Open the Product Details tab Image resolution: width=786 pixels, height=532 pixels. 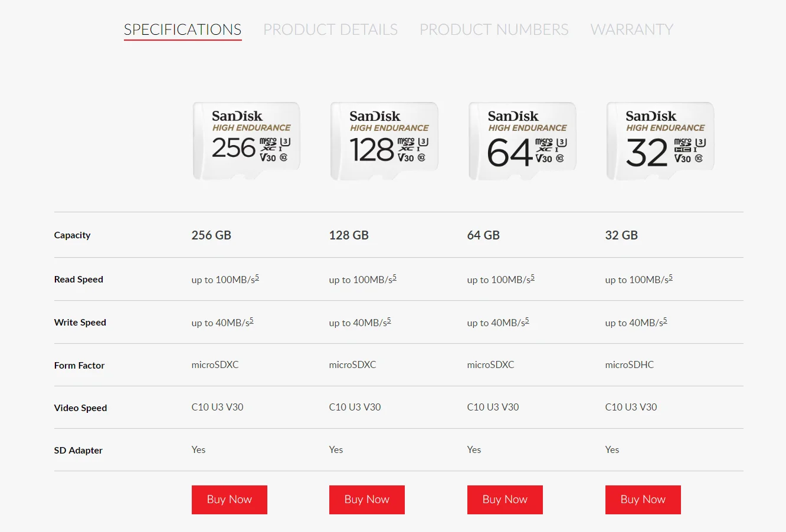pos(330,29)
